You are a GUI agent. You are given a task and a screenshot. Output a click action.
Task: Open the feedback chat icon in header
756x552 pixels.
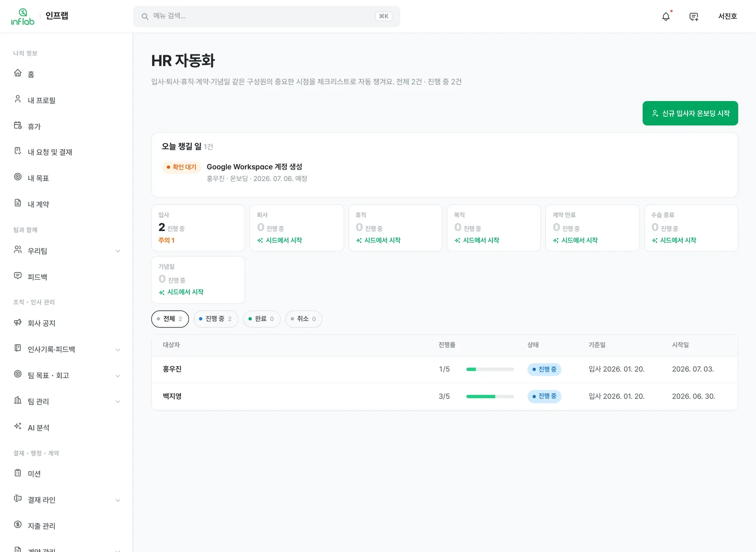click(x=694, y=17)
